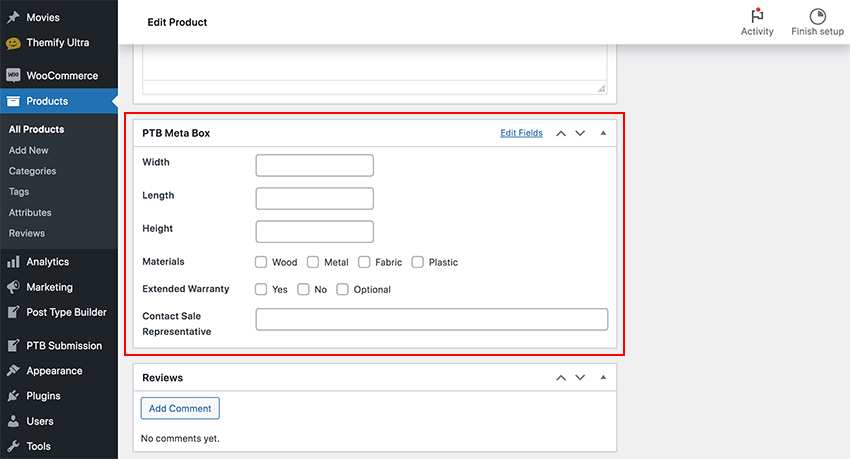Check the Metal material checkbox

tap(313, 262)
